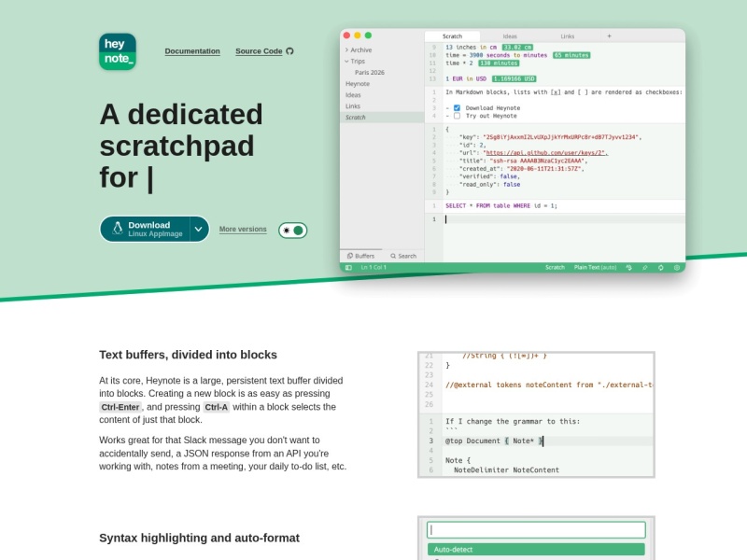Click the '33.02 cm' math result
The image size is (747, 560).
[517, 48]
